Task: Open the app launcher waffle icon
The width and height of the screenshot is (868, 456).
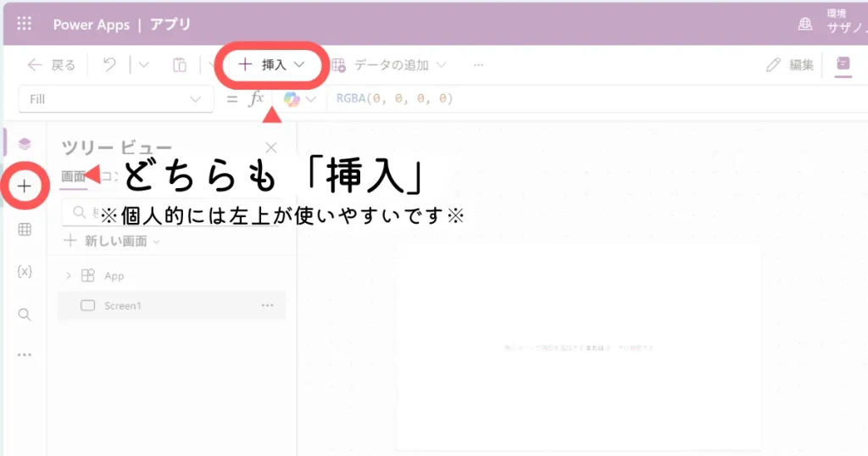Action: (x=24, y=24)
